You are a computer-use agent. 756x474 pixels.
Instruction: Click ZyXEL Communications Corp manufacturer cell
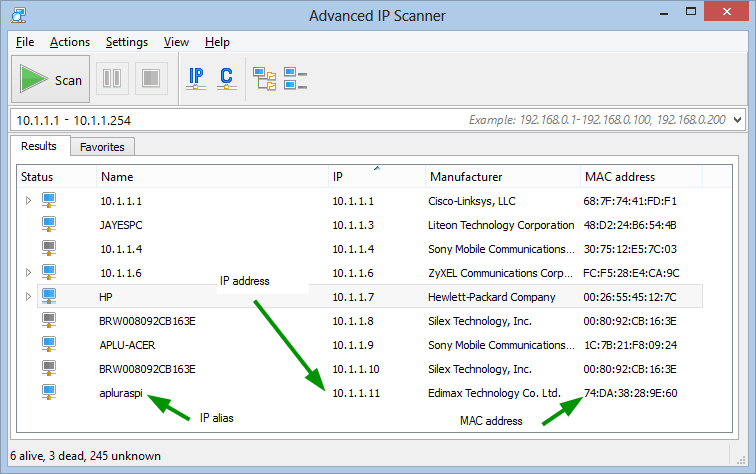click(501, 273)
